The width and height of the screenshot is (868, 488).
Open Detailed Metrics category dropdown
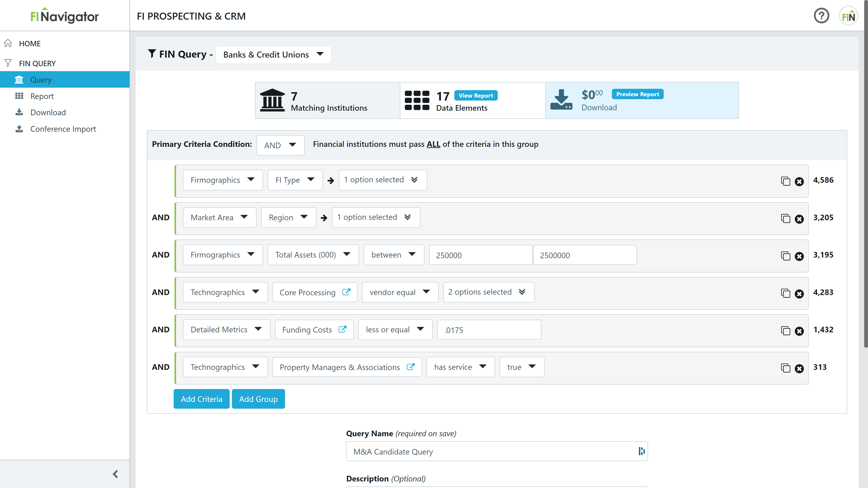[226, 329]
